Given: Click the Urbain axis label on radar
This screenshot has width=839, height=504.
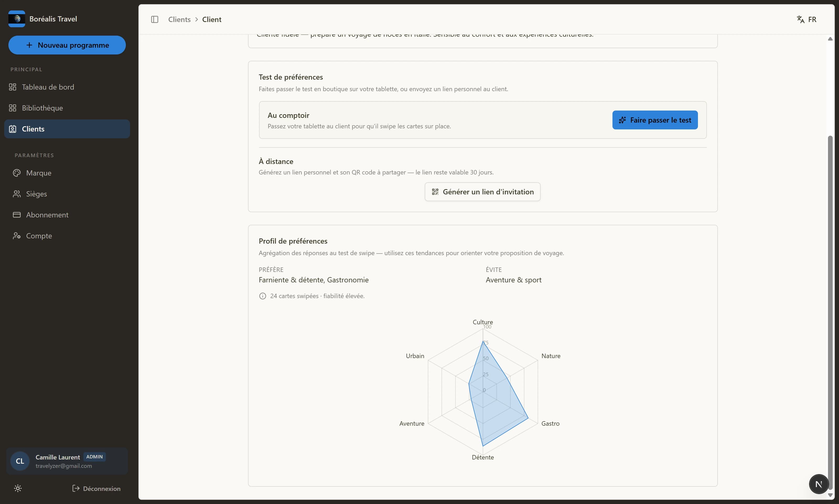Looking at the screenshot, I should point(415,356).
